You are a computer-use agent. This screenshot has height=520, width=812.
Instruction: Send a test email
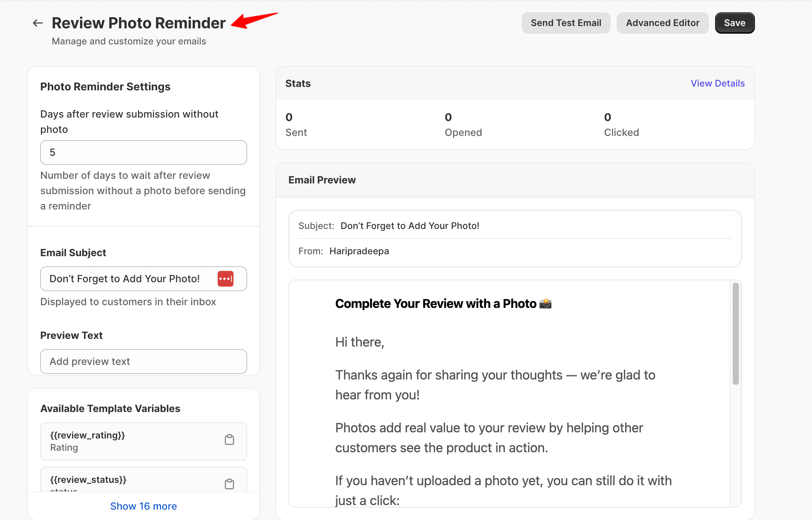pos(566,23)
